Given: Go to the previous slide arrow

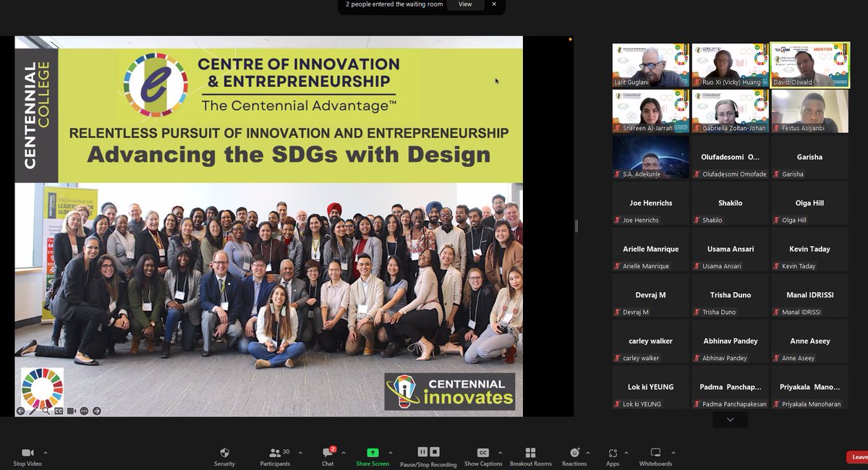Looking at the screenshot, I should 21,411.
